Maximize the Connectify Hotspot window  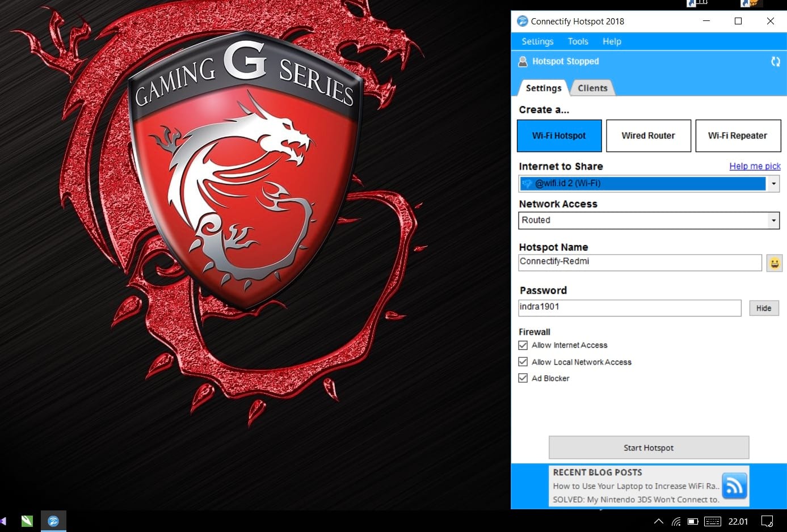pos(738,21)
